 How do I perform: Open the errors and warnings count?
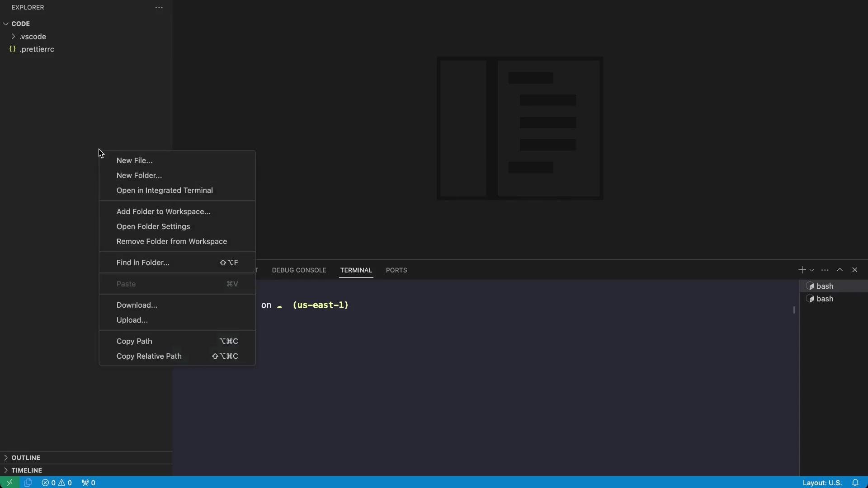pos(57,483)
